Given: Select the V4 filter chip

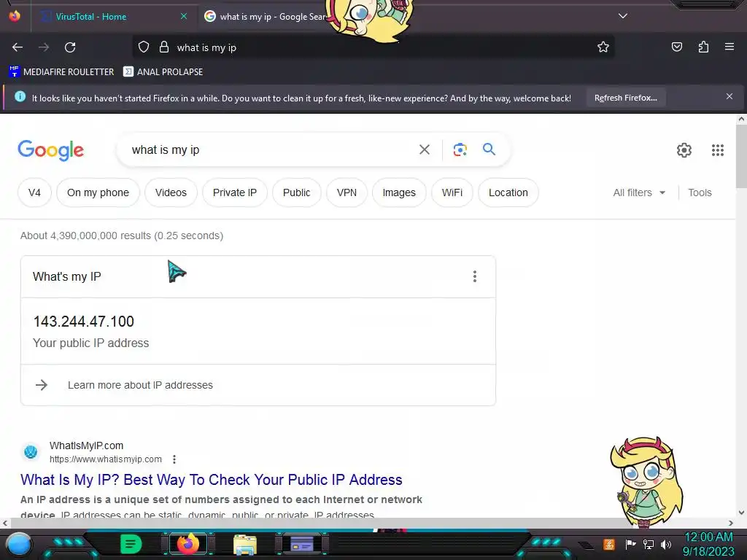Looking at the screenshot, I should [34, 192].
